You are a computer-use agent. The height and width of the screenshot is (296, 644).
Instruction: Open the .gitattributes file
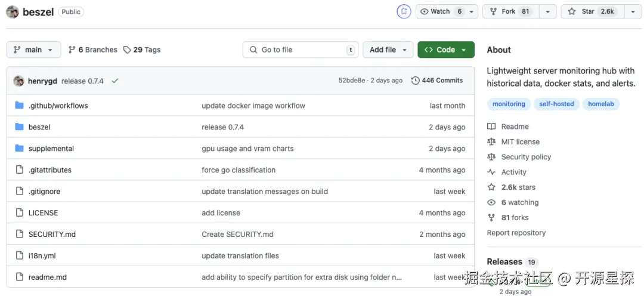50,170
